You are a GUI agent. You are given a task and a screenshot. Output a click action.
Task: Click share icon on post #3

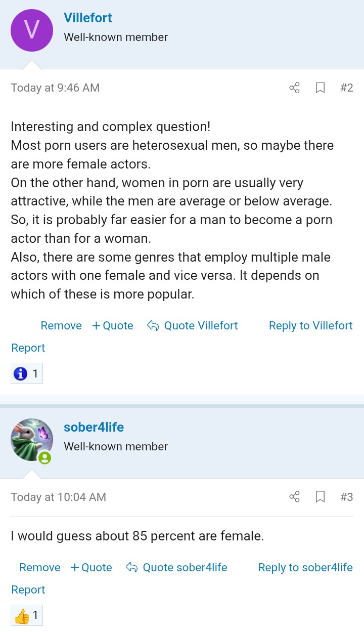294,497
